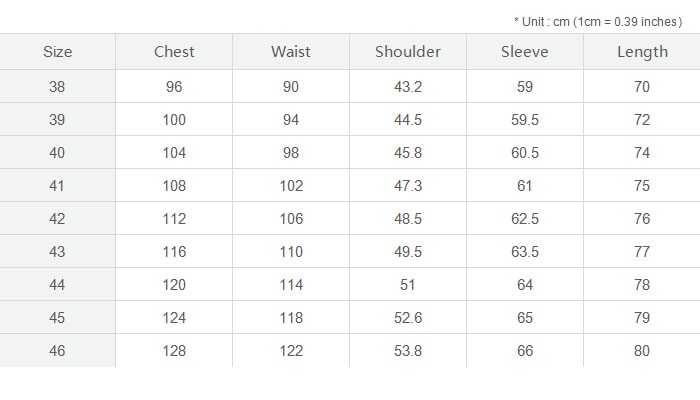Select the Chest column header
This screenshot has width=700, height=400.
click(x=174, y=52)
